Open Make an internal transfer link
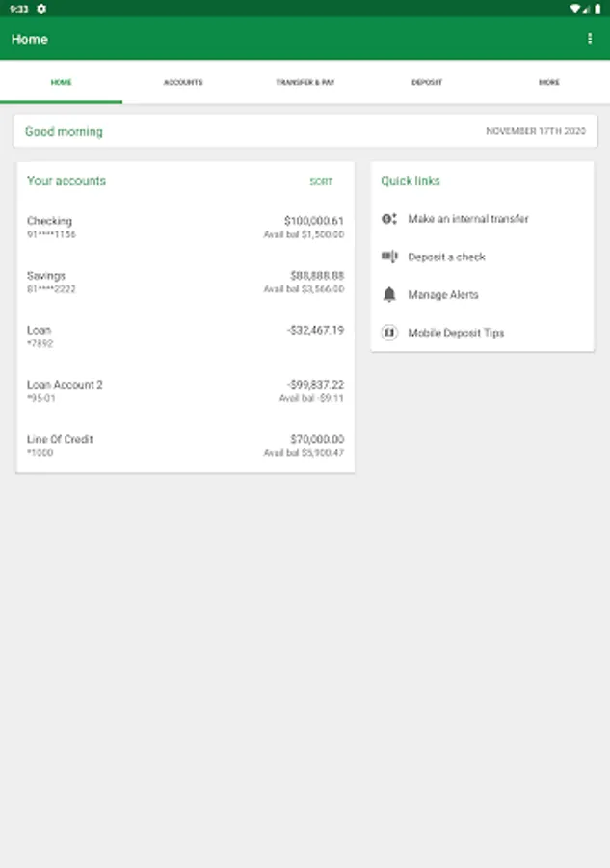Viewport: 610px width, 868px height. 468,219
